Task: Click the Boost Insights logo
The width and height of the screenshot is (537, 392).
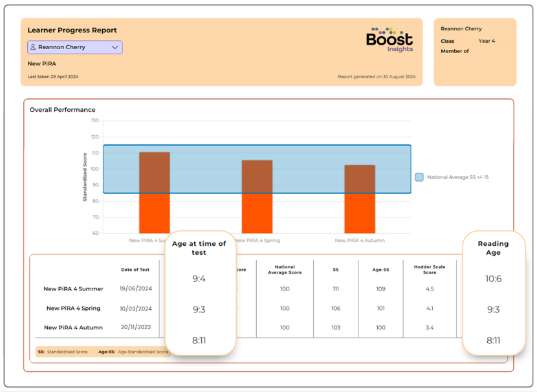Action: 389,39
